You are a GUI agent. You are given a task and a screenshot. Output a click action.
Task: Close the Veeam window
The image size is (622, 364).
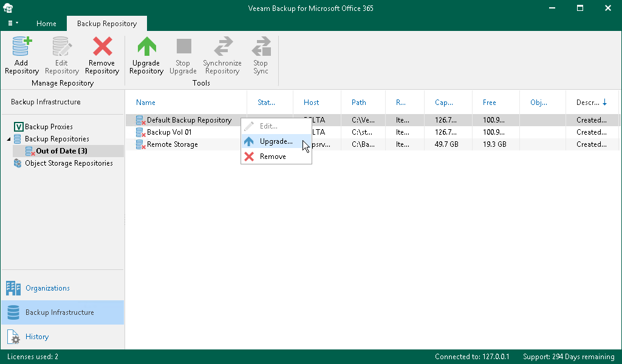point(607,8)
